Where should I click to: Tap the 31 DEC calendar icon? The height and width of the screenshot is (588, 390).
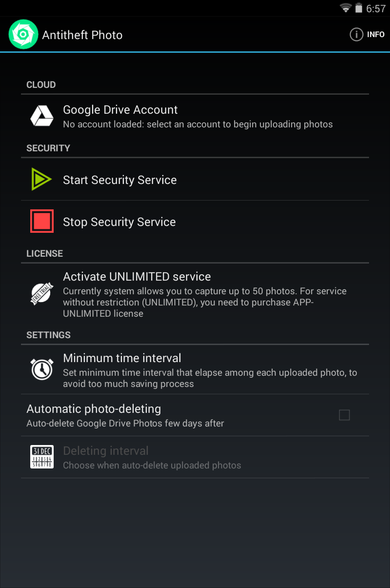[42, 457]
